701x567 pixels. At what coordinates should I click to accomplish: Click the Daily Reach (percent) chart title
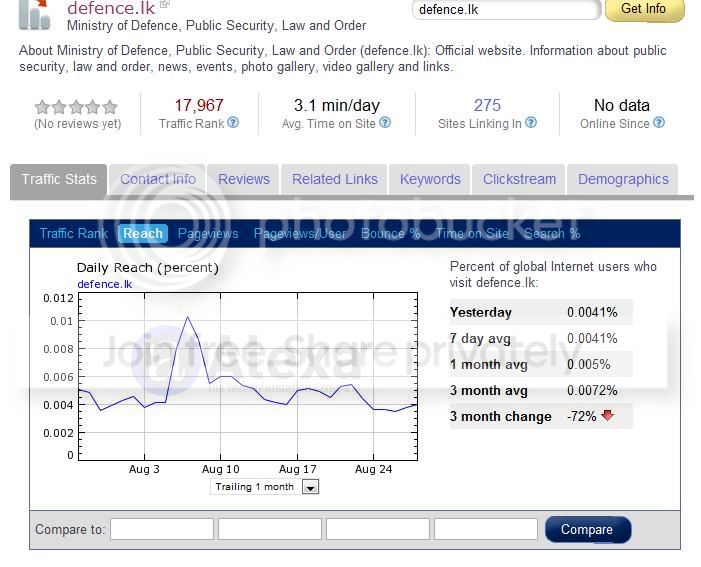tap(148, 268)
